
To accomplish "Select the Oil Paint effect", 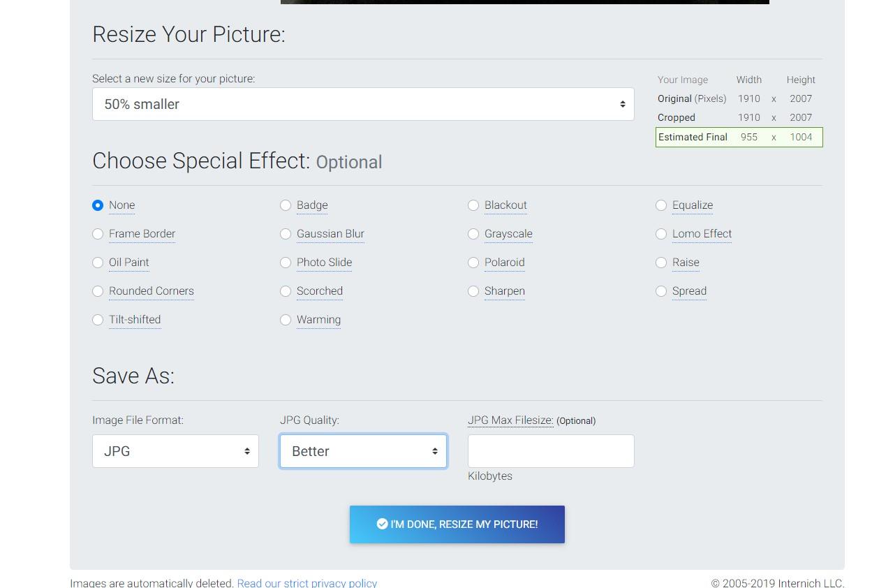I will coord(98,263).
